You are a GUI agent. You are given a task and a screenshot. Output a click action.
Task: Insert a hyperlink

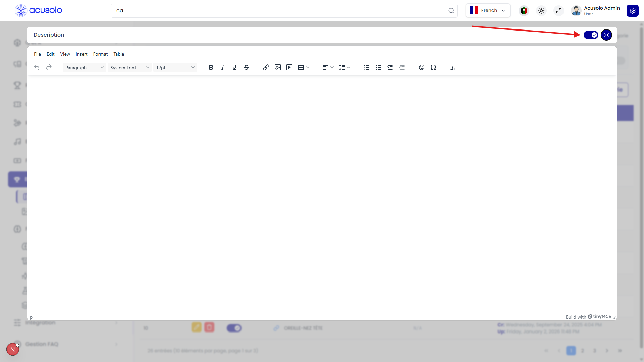point(266,67)
